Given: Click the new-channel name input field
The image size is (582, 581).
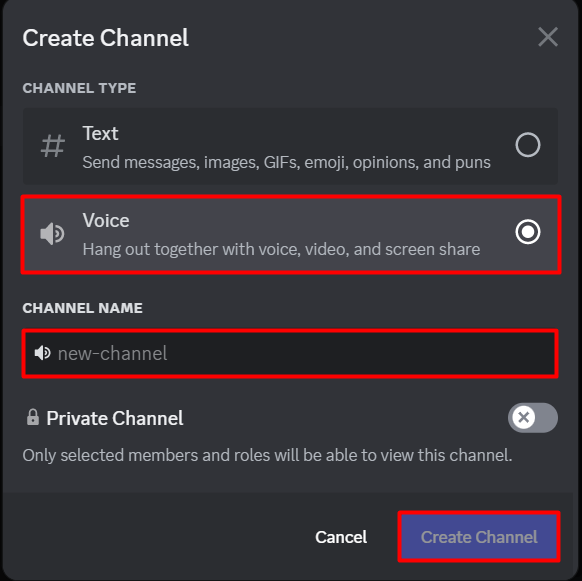Looking at the screenshot, I should coord(290,353).
